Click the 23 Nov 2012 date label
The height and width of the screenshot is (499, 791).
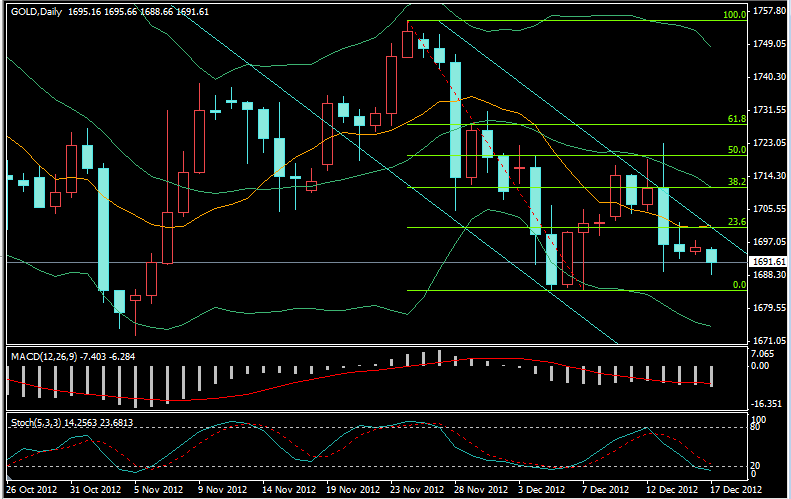tap(417, 490)
